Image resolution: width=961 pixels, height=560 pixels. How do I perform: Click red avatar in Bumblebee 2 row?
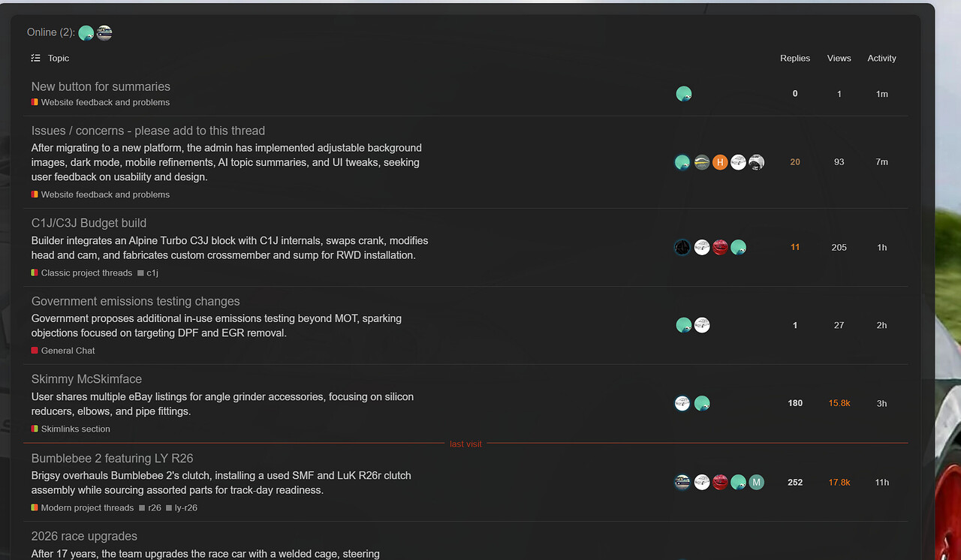[x=720, y=482]
